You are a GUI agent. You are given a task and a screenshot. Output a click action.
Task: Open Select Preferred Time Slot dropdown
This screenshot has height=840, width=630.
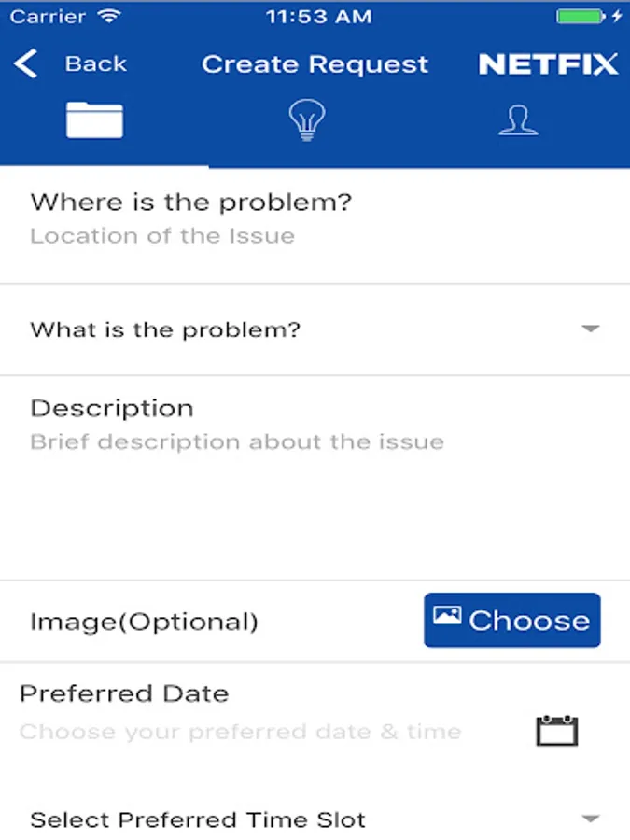click(198, 820)
